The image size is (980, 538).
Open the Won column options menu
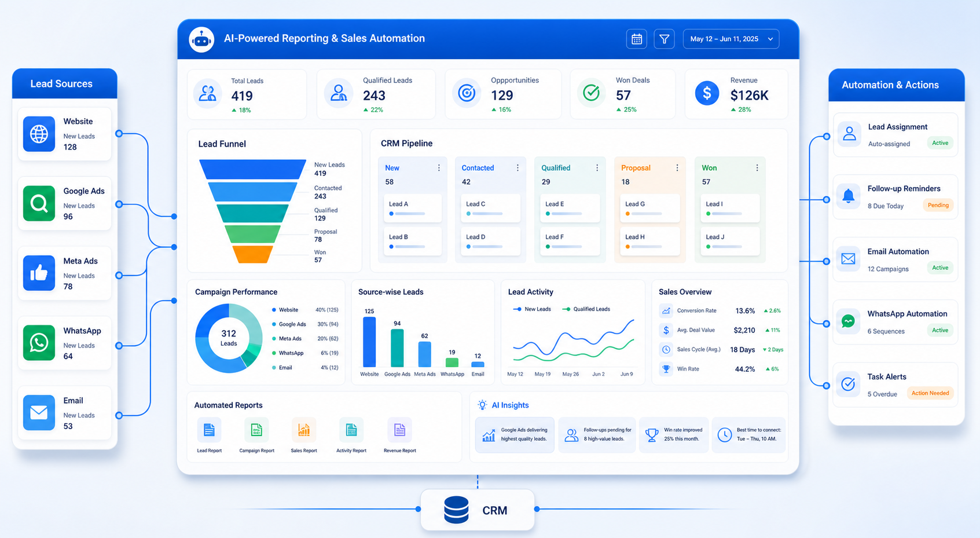[757, 168]
